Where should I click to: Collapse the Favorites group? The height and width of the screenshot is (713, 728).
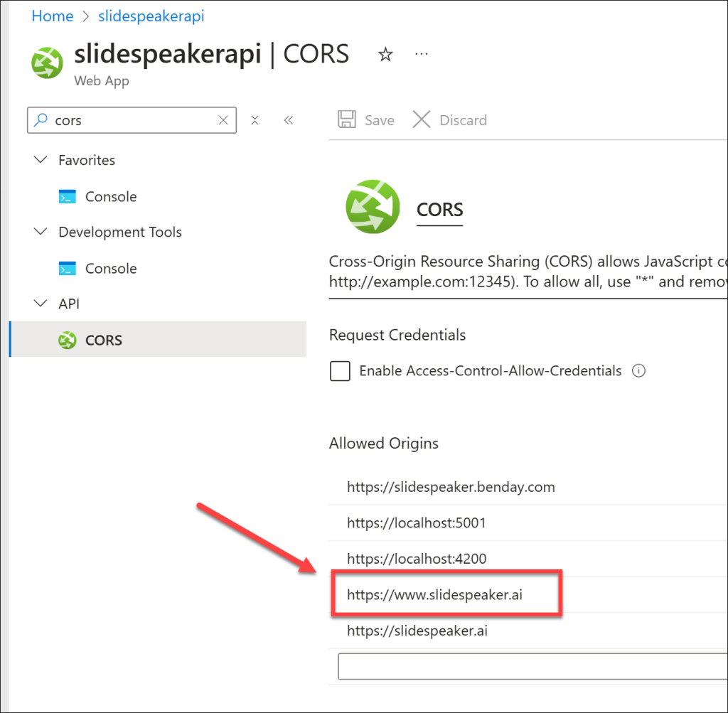click(x=41, y=160)
